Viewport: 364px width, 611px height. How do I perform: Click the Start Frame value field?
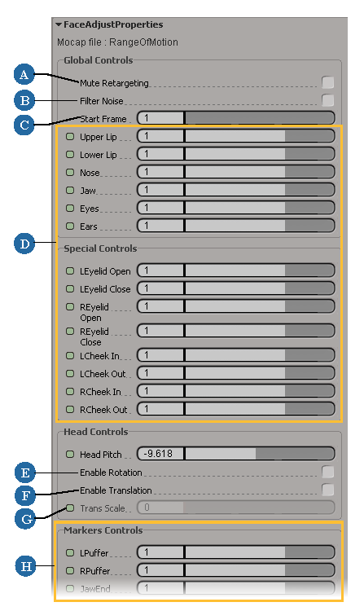coord(160,118)
